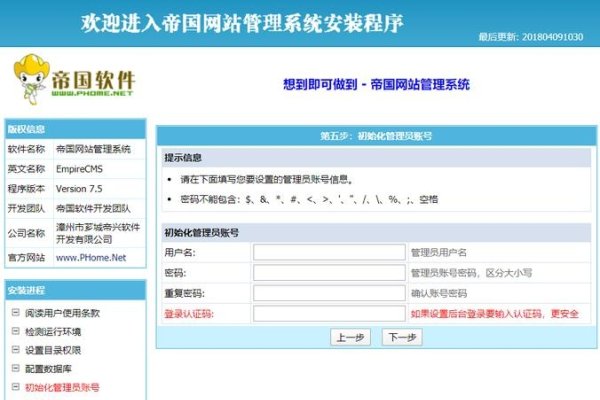Click the Version 7.5 value
600x400 pixels.
[79, 189]
